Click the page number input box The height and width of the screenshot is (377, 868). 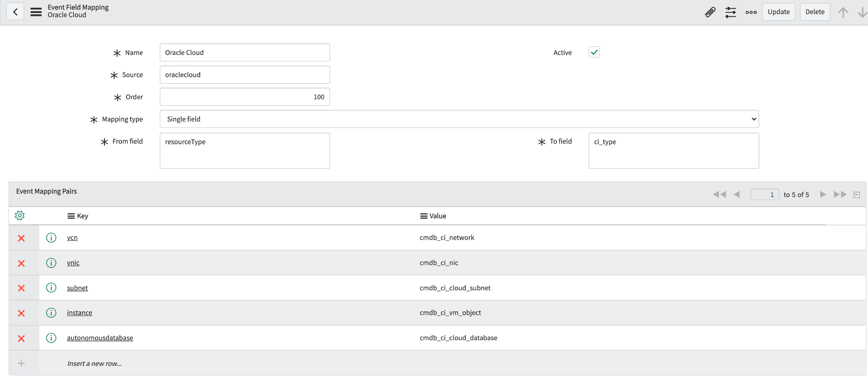[x=765, y=195]
